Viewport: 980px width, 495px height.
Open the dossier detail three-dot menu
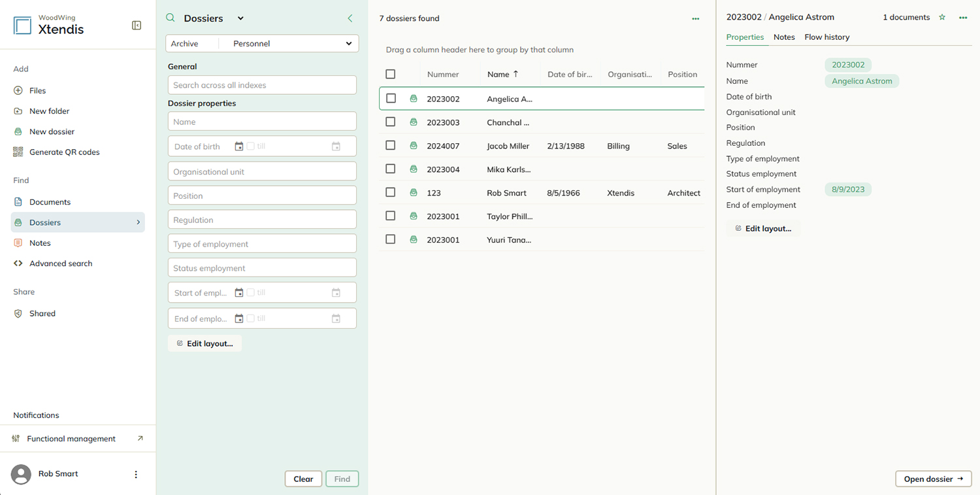point(963,18)
